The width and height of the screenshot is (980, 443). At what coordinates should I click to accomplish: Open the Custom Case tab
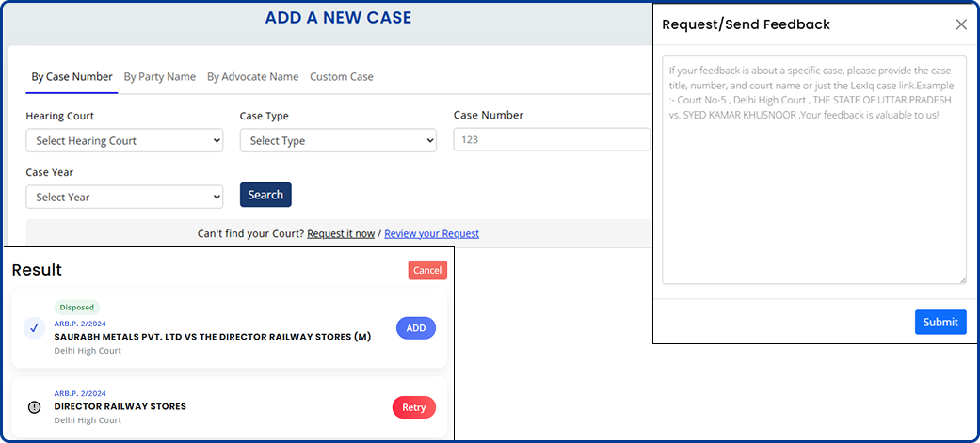click(342, 77)
